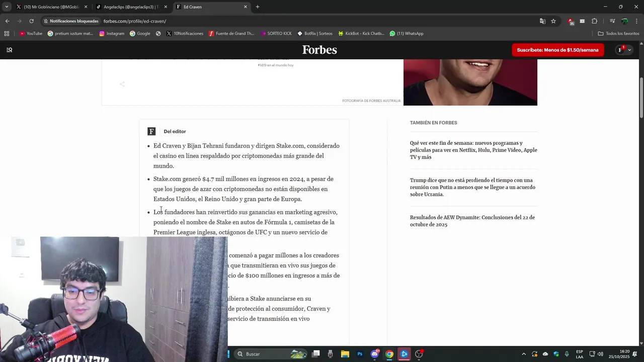Open the 10Notificaciones bookmark
The image size is (644, 362).
coord(185,34)
